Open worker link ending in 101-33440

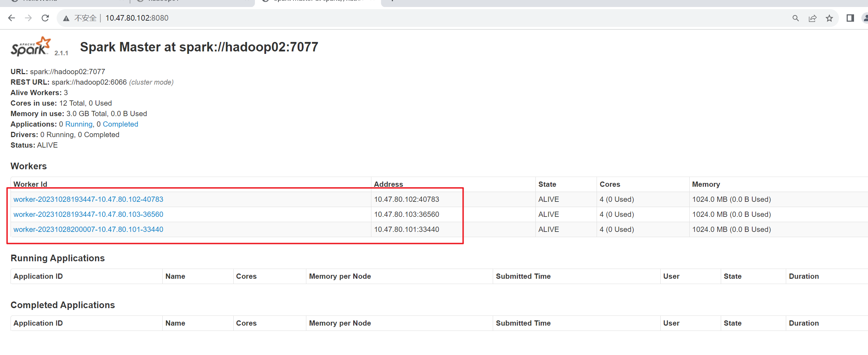88,229
